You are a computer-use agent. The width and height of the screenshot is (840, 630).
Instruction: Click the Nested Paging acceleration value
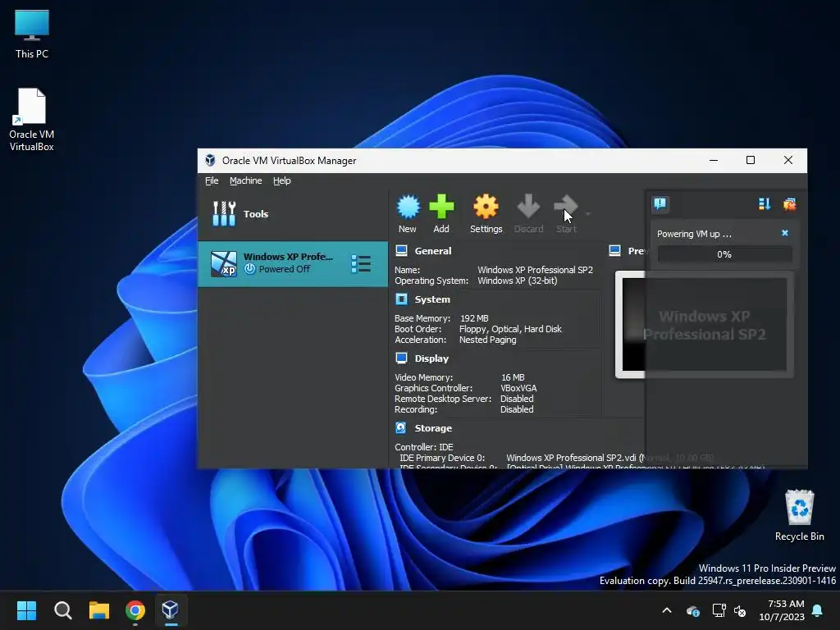(x=487, y=340)
